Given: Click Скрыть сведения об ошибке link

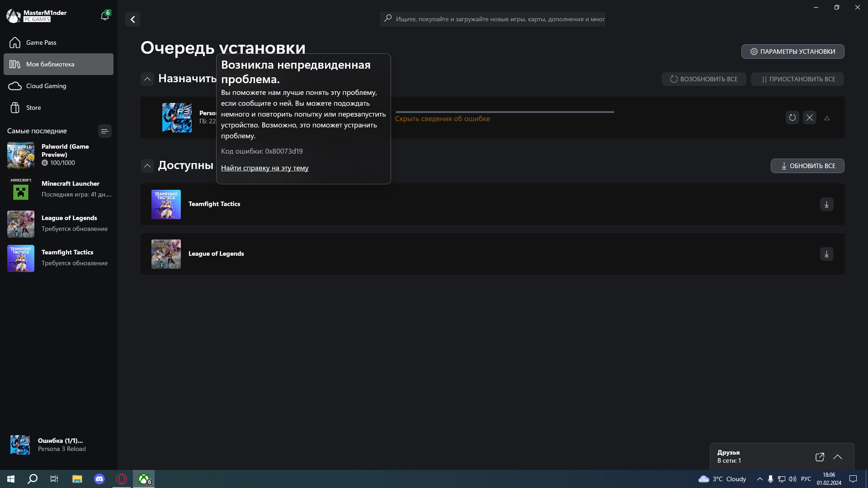Looking at the screenshot, I should (x=442, y=119).
